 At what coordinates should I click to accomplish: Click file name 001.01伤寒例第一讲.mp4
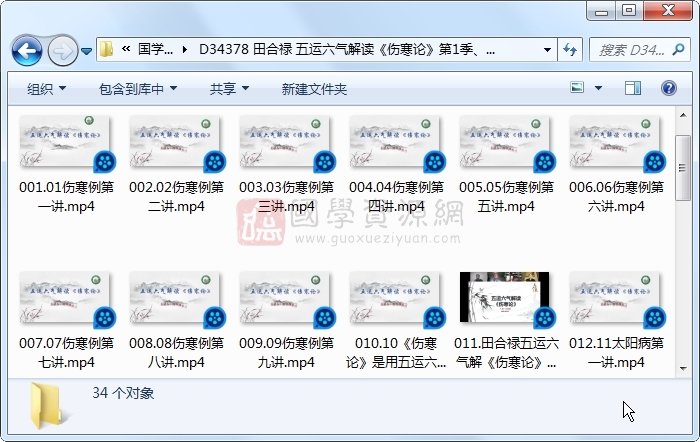click(x=66, y=196)
